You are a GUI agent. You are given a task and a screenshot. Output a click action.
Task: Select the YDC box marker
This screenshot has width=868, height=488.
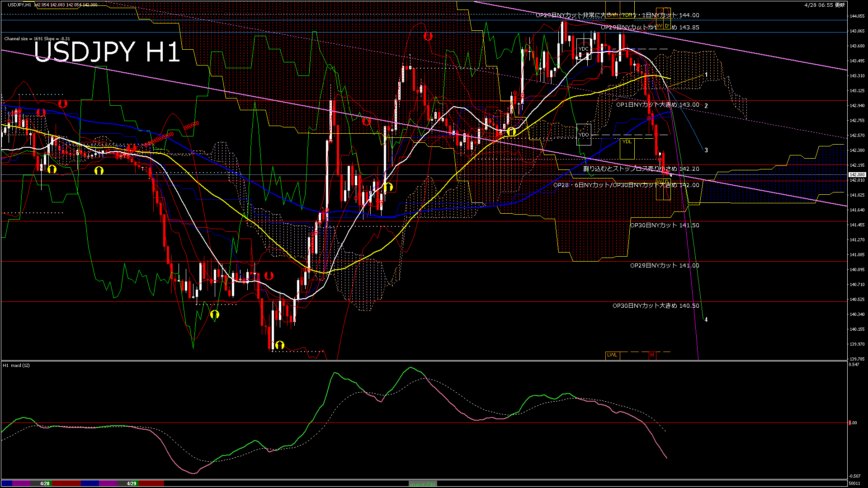coord(584,49)
